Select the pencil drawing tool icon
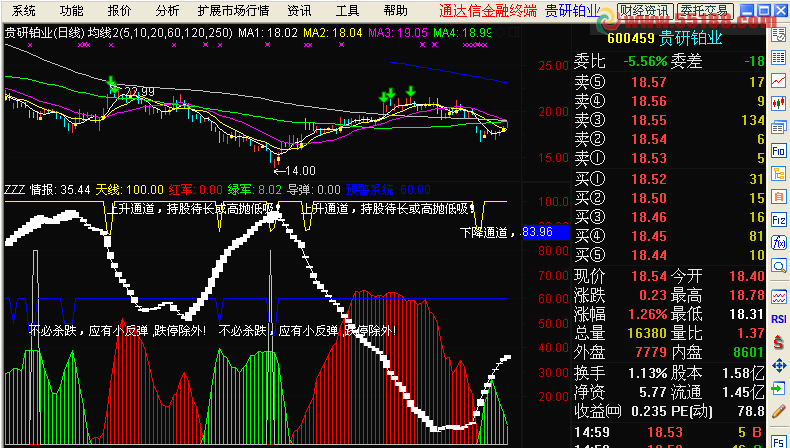Viewport: 790px width, 448px height. coord(779,412)
